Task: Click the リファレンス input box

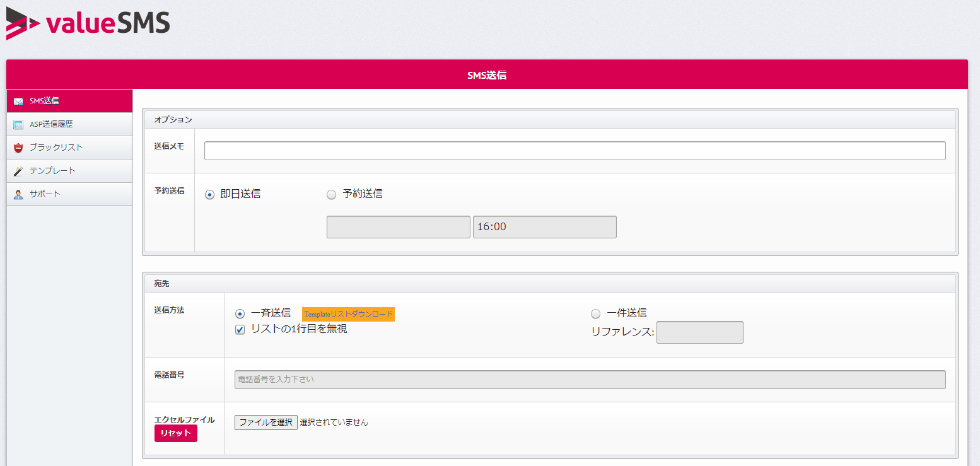Action: 700,332
